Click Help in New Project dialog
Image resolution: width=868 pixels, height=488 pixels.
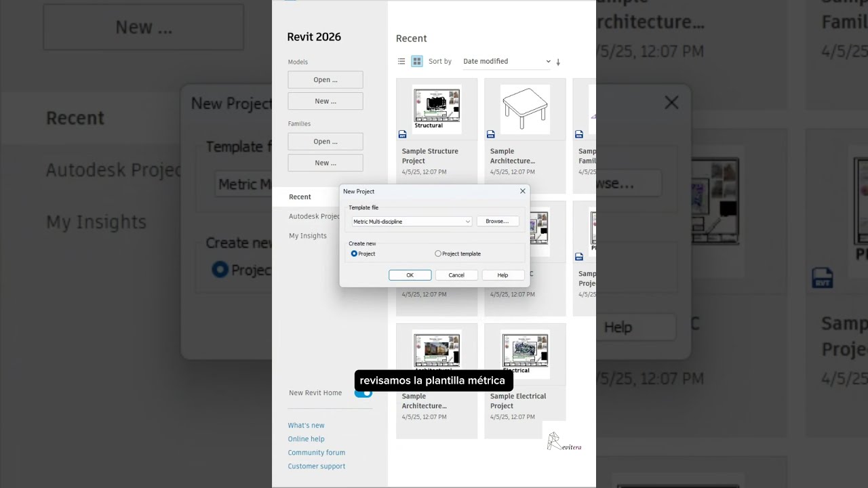pos(502,275)
